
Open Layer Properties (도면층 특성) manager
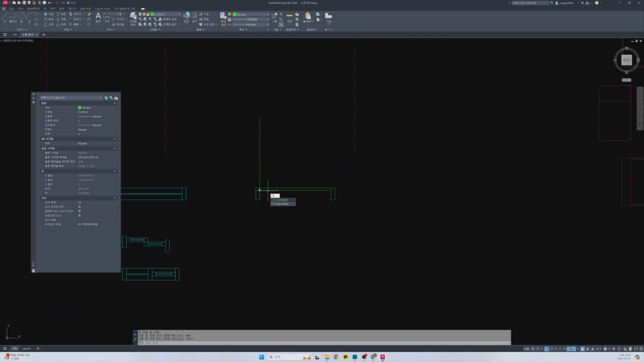(133, 19)
